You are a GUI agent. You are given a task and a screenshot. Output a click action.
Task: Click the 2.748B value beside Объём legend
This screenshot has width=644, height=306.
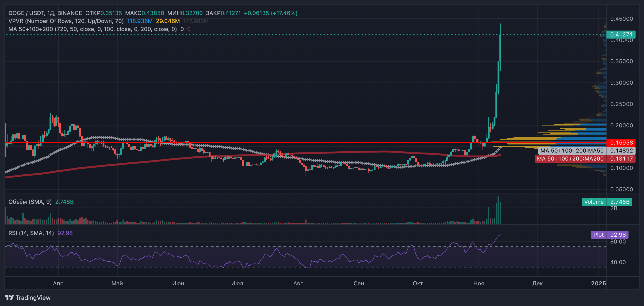pyautogui.click(x=64, y=202)
